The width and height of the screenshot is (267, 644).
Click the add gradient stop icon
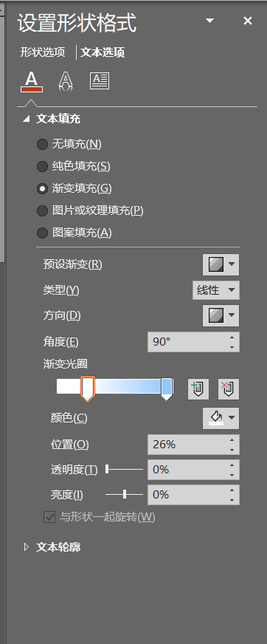click(198, 389)
